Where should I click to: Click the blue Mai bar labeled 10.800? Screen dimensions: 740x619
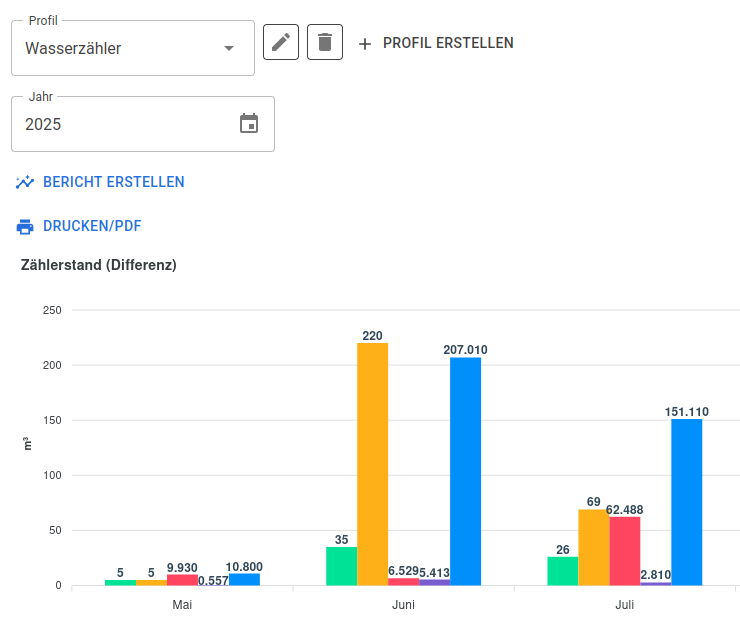(244, 579)
